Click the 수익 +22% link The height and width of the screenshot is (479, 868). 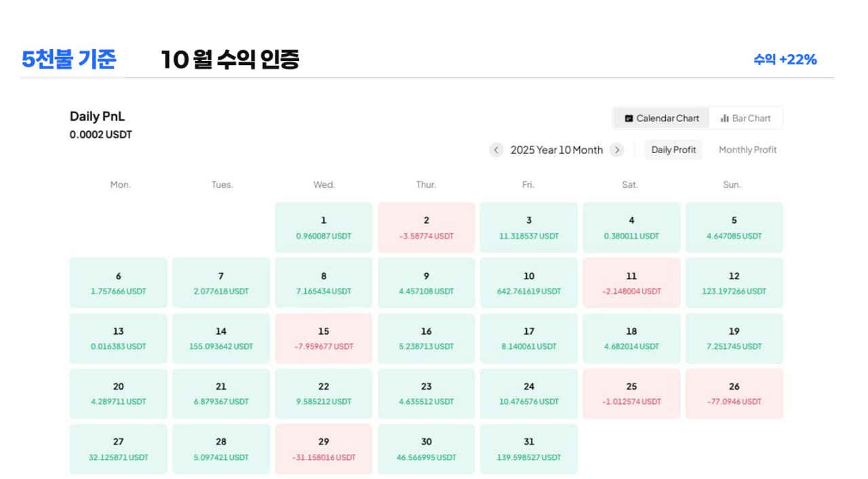tap(785, 60)
